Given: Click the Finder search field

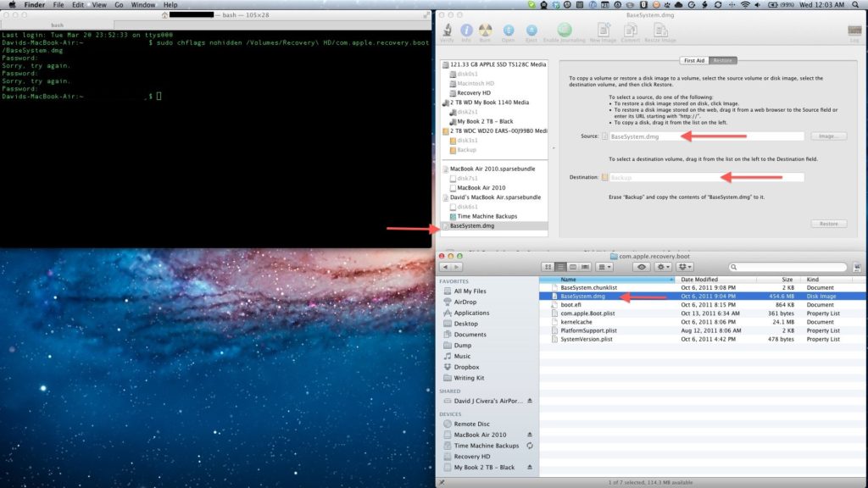Looking at the screenshot, I should [x=788, y=267].
